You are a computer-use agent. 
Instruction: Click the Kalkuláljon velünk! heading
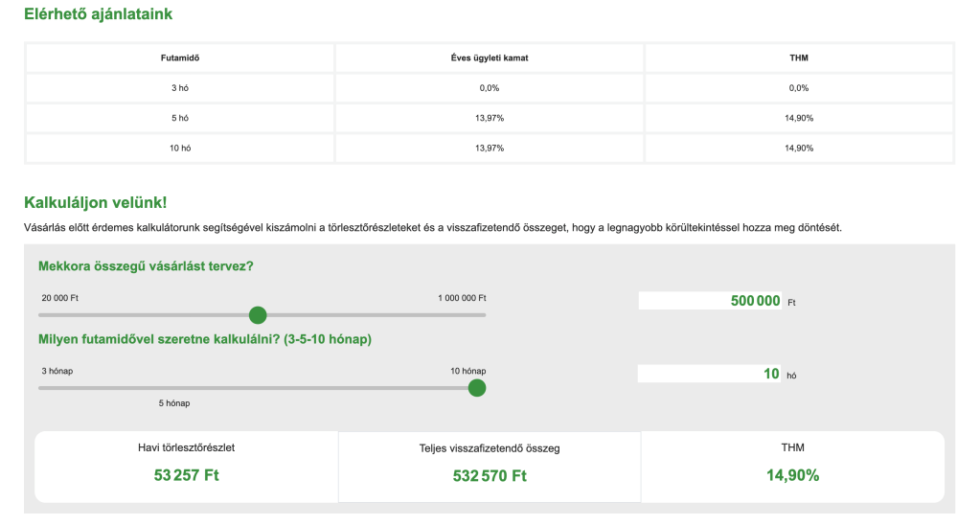[96, 202]
